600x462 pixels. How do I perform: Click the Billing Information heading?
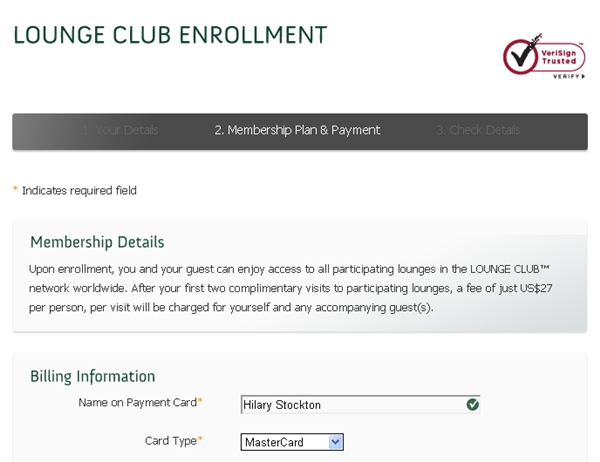[93, 376]
